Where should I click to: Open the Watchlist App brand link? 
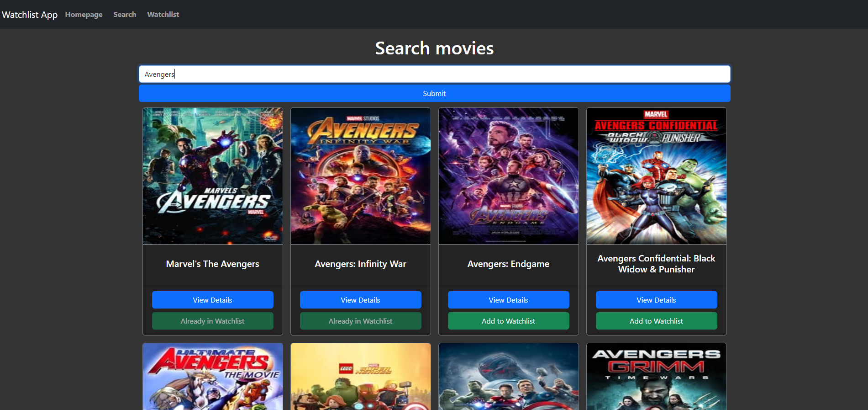(x=30, y=15)
